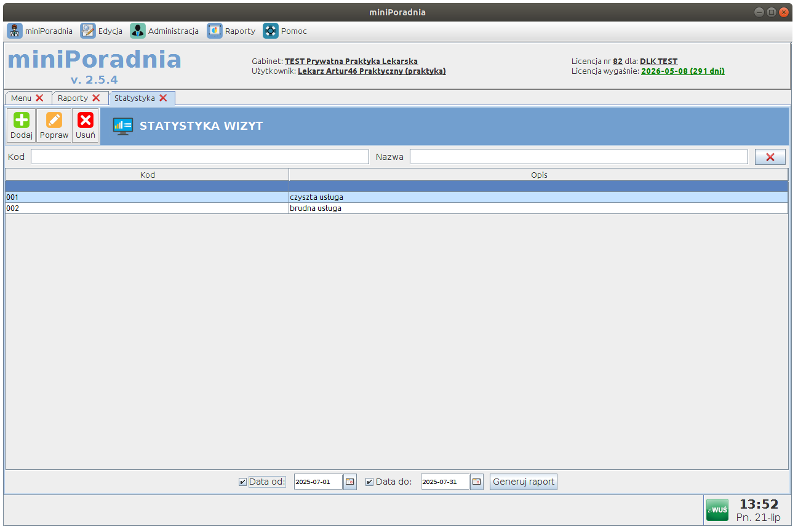
Task: Close the Menu tab with its red X
Action: (x=39, y=98)
